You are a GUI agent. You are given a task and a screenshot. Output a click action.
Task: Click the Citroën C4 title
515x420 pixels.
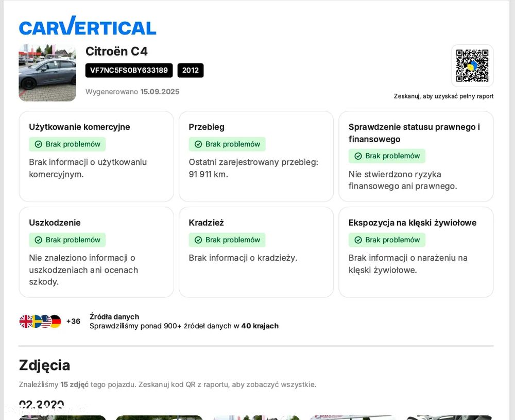tap(116, 51)
